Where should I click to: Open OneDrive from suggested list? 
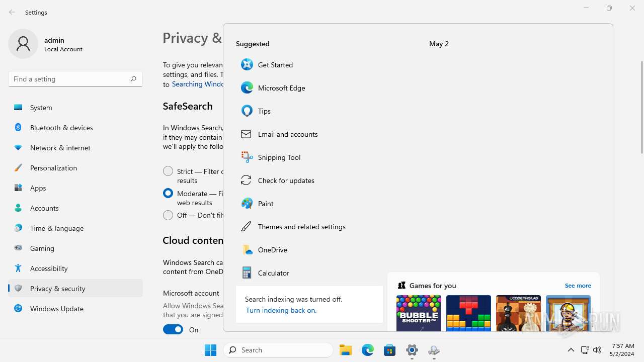point(309,250)
